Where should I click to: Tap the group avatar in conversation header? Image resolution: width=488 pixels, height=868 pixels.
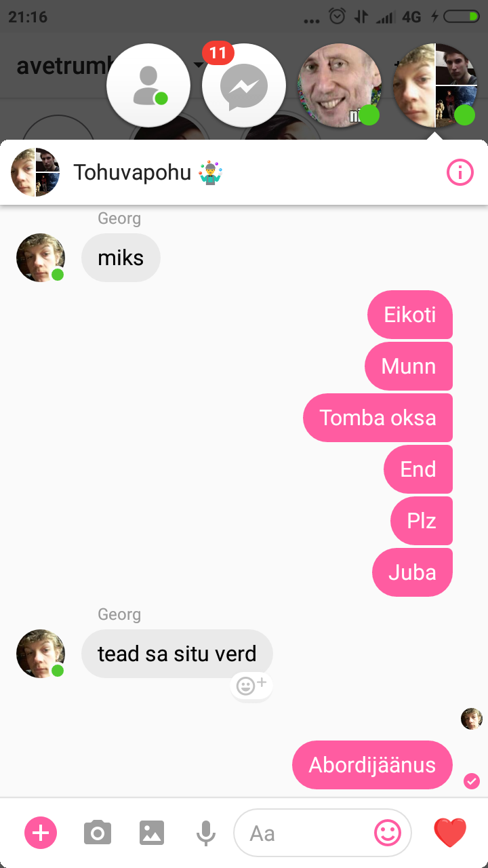click(x=35, y=172)
